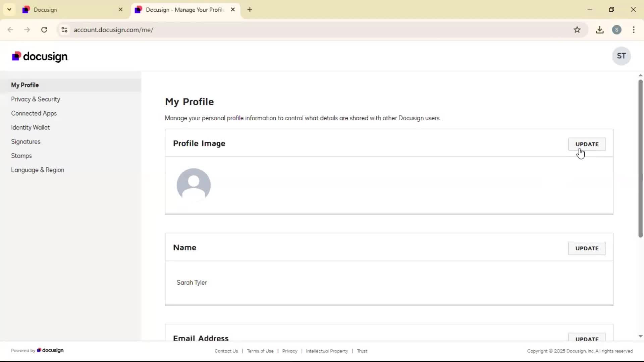Switch to the first Docusign tab
This screenshot has height=362, width=644.
tap(72, 10)
